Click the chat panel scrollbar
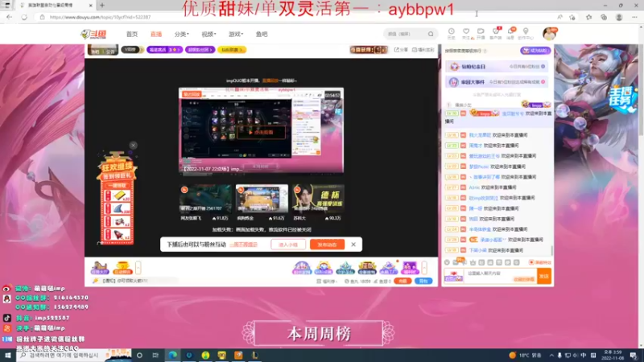Image resolution: width=644 pixels, height=362 pixels. click(x=551, y=250)
